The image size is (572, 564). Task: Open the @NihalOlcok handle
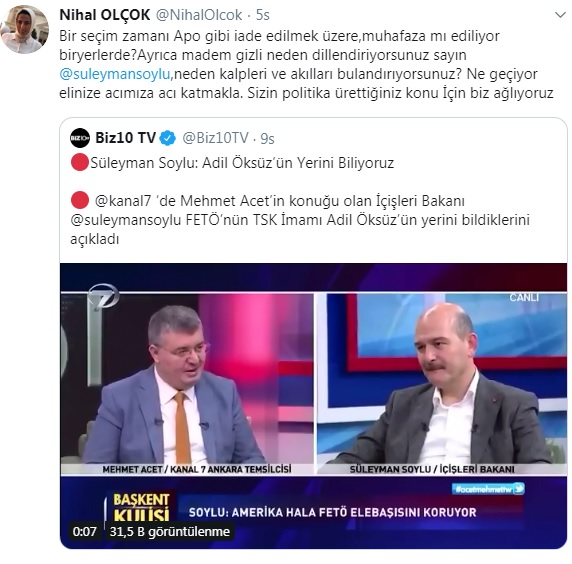199,15
